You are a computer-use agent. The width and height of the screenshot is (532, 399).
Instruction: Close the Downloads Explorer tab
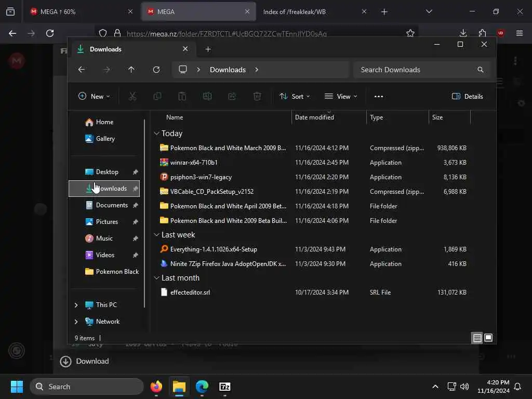point(185,49)
